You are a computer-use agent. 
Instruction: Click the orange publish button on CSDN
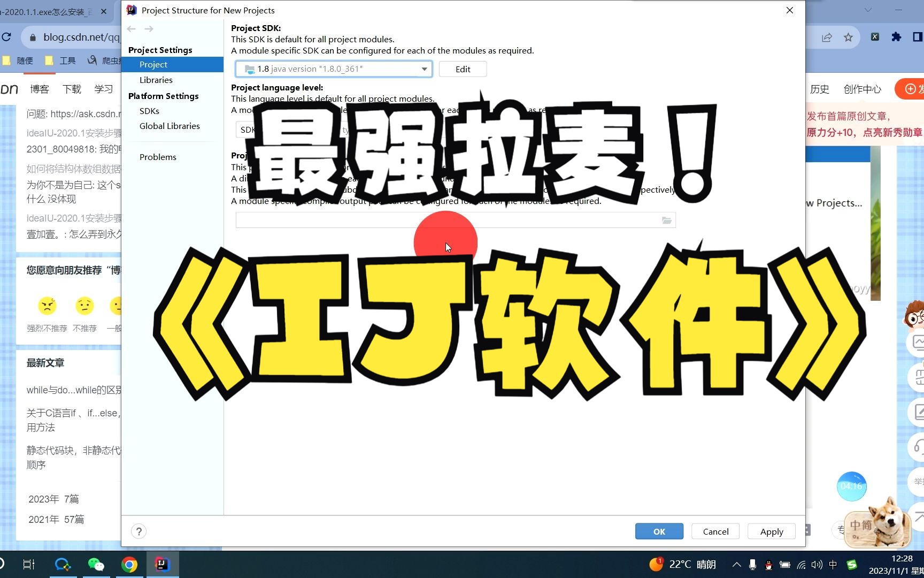[x=911, y=89]
